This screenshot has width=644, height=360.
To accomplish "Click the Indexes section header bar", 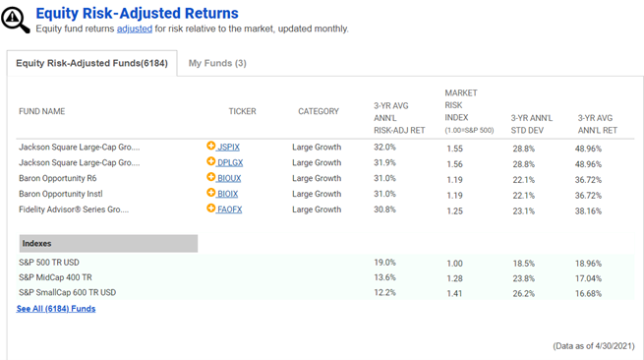I will tap(108, 244).
